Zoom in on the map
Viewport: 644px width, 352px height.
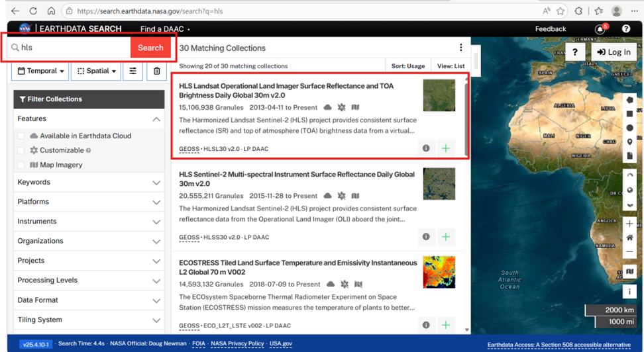tap(629, 224)
